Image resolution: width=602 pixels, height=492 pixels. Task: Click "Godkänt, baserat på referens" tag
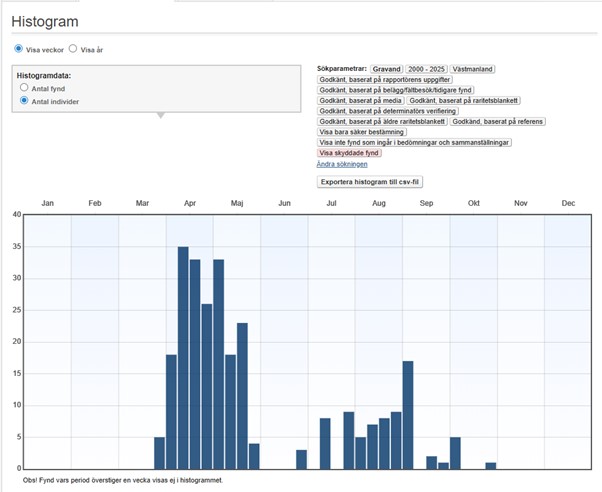498,121
